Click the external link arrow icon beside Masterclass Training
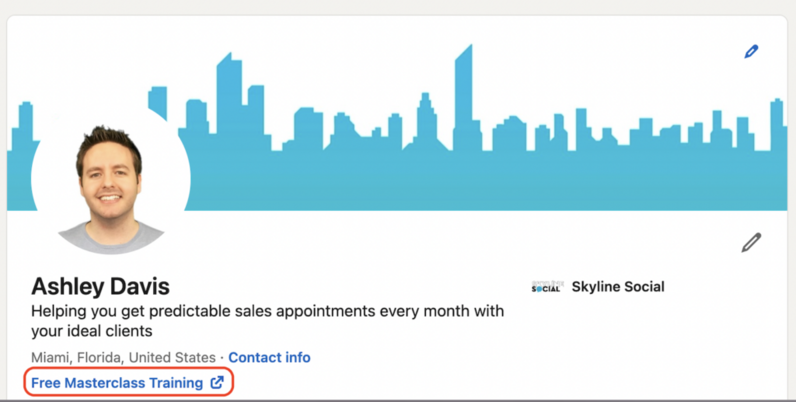The width and height of the screenshot is (796, 402). tap(217, 383)
